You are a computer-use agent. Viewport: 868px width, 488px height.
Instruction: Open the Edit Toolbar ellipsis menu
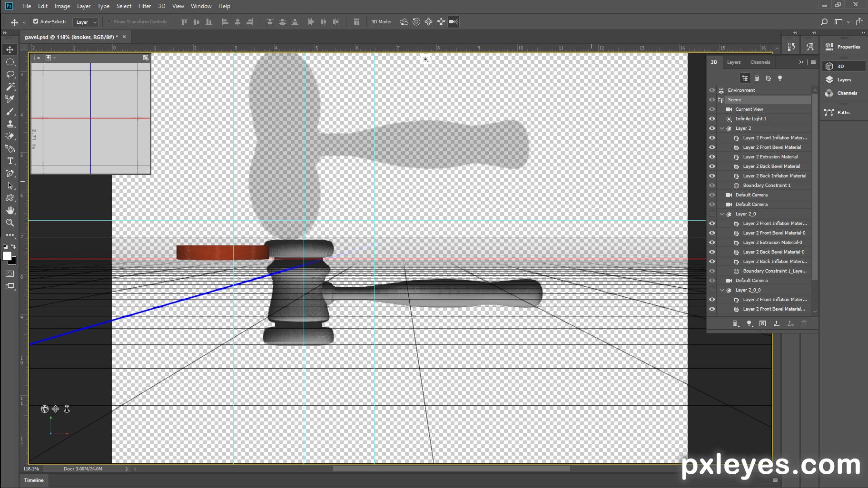[x=10, y=235]
